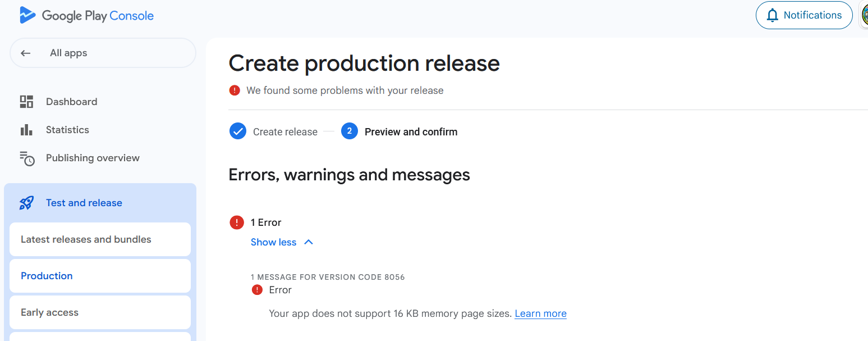Open the Publishing overview page
This screenshot has width=868, height=341.
[93, 158]
